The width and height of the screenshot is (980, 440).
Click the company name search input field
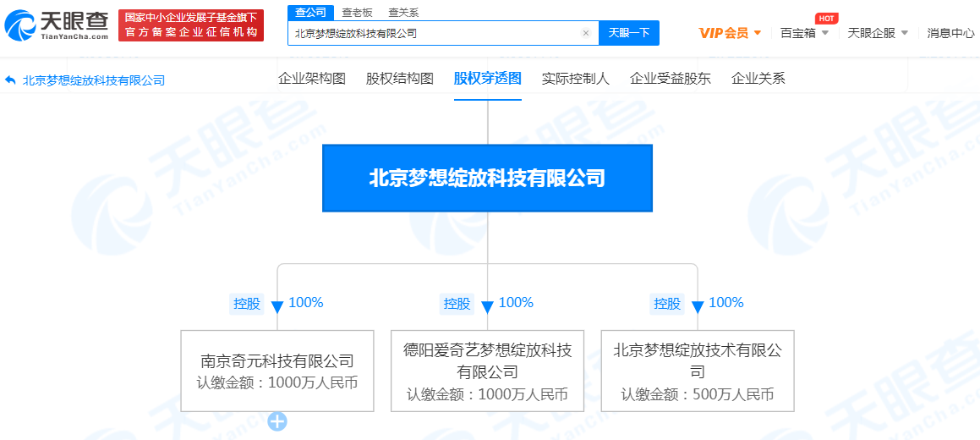(431, 34)
